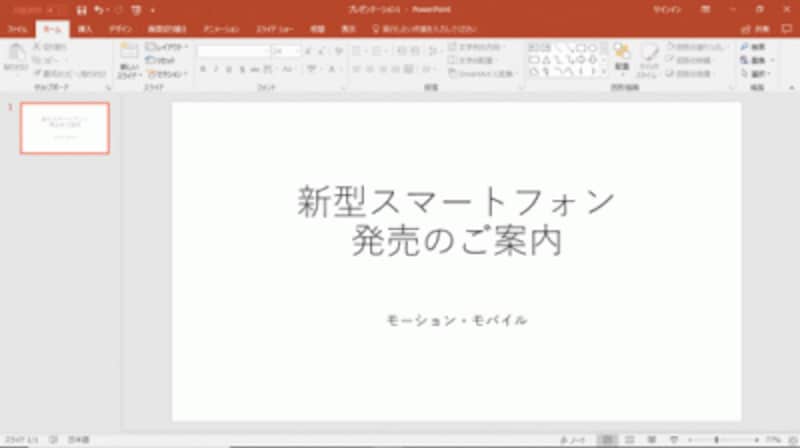Open the セクション section dropdown
Image resolution: width=800 pixels, height=448 pixels.
pos(167,74)
